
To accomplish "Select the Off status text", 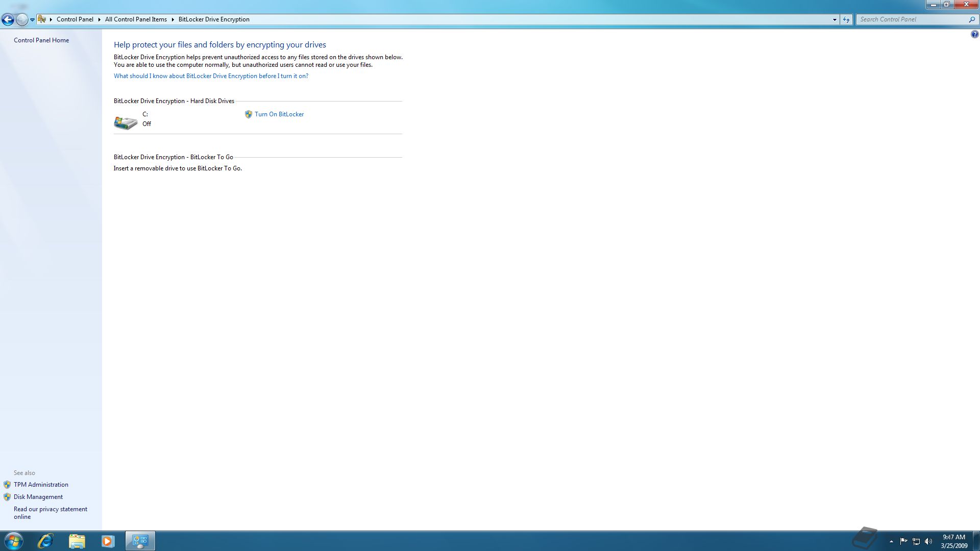I will click(x=146, y=124).
